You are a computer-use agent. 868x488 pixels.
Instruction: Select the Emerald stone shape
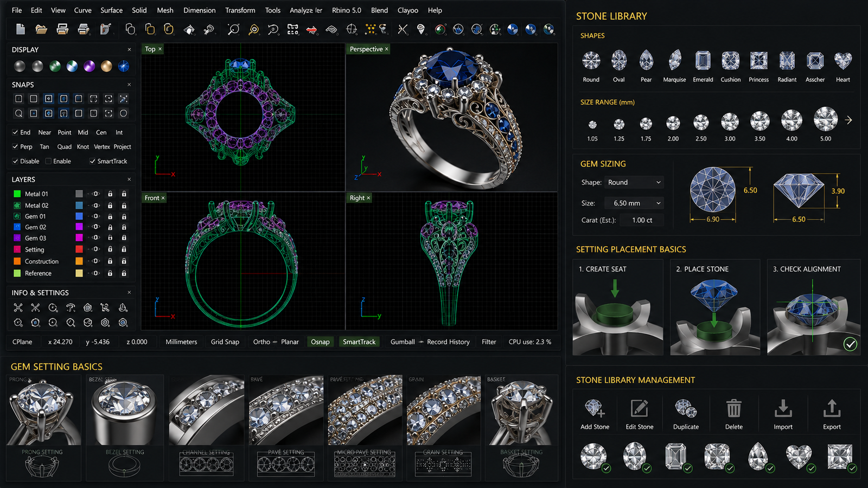point(703,61)
